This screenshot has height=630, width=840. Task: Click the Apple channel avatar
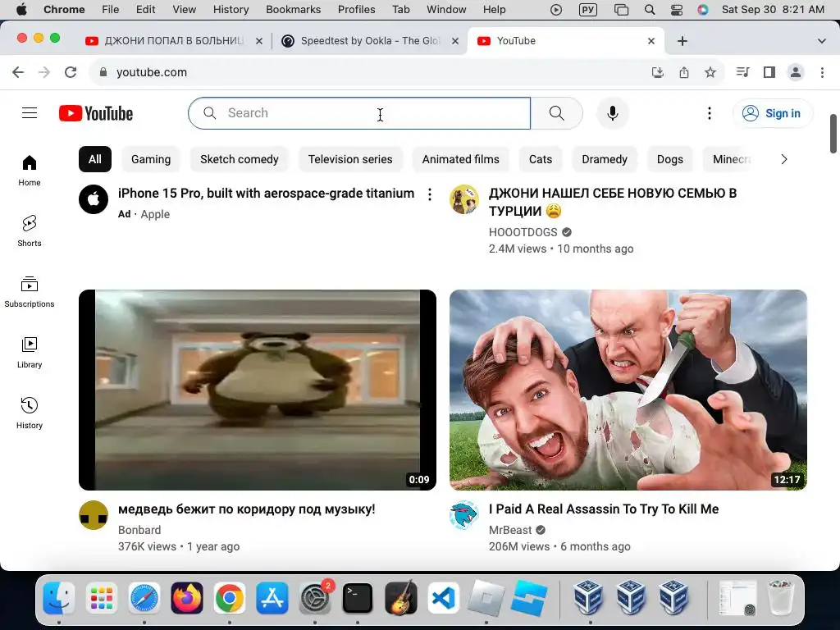(x=94, y=199)
